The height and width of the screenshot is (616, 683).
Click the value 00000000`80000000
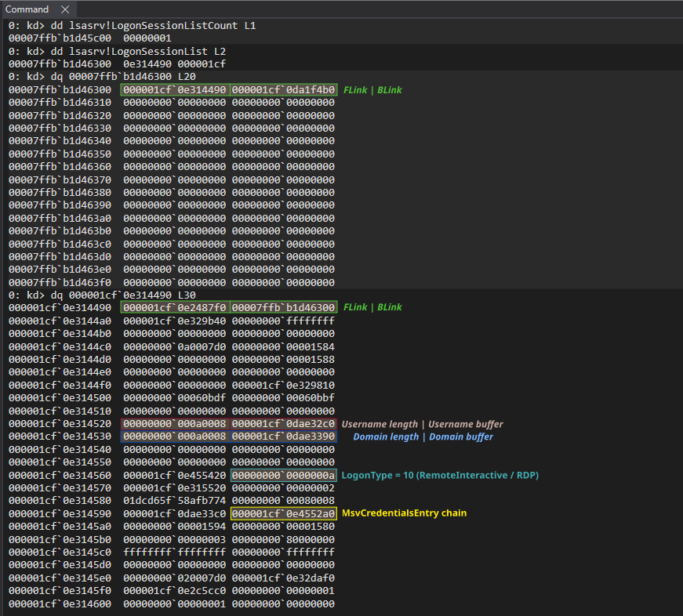283,540
